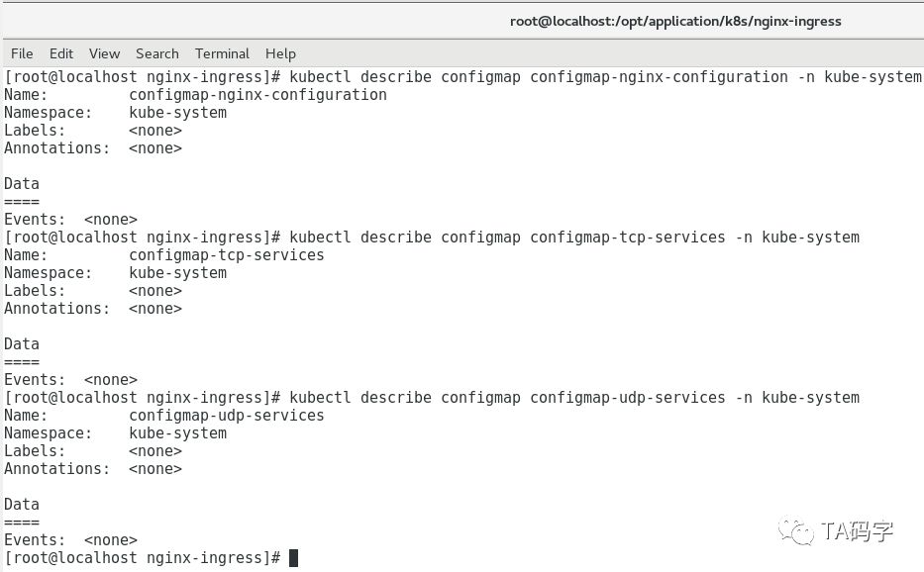Click the WeChat logo watermark icon
924x572 pixels.
pyautogui.click(x=796, y=531)
